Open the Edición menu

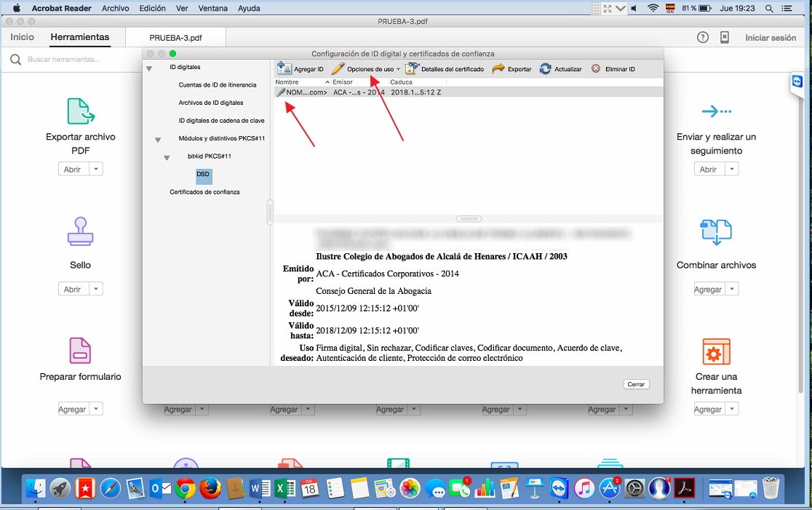152,8
